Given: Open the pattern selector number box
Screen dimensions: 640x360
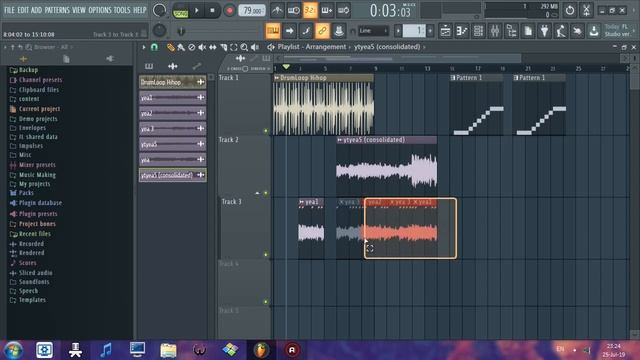Looking at the screenshot, I should (414, 31).
